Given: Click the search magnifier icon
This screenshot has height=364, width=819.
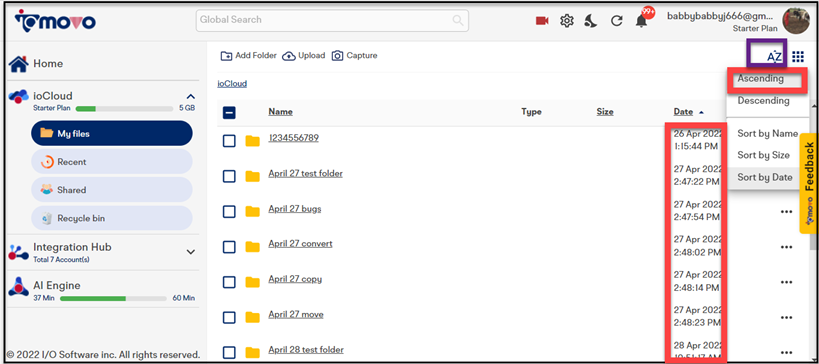Looking at the screenshot, I should tap(458, 20).
